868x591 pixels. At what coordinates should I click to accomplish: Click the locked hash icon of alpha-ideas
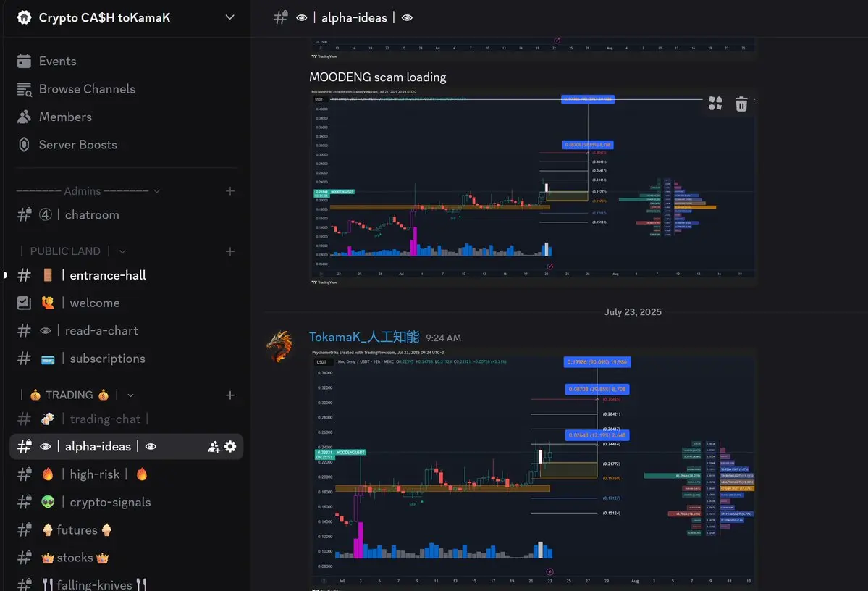click(x=25, y=446)
